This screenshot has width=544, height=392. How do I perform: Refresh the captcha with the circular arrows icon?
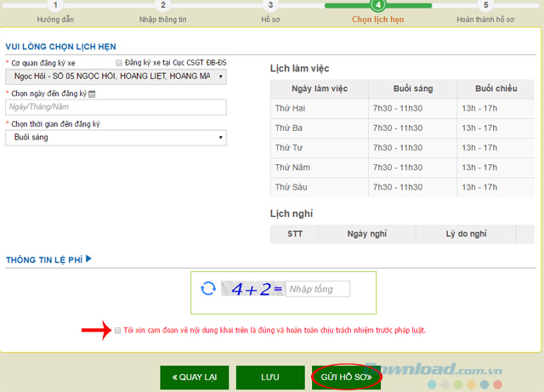pyautogui.click(x=208, y=289)
